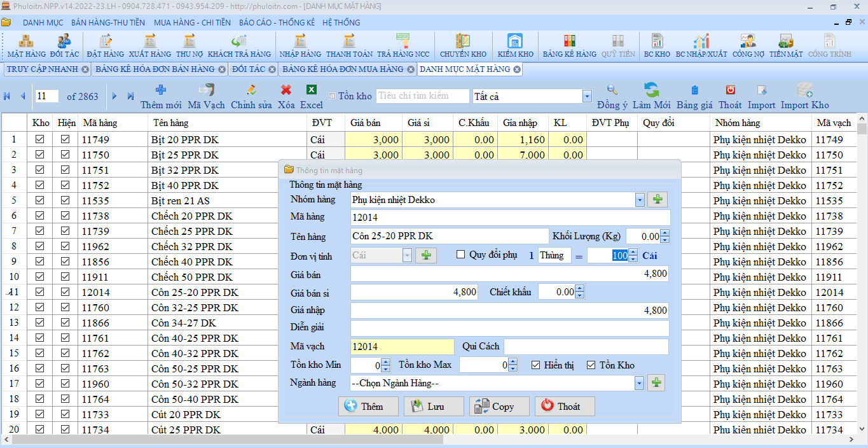Screen dimensions: 868x448
Task: Open the BÁN HÀNG-THU TIỀN menu
Action: click(x=108, y=22)
